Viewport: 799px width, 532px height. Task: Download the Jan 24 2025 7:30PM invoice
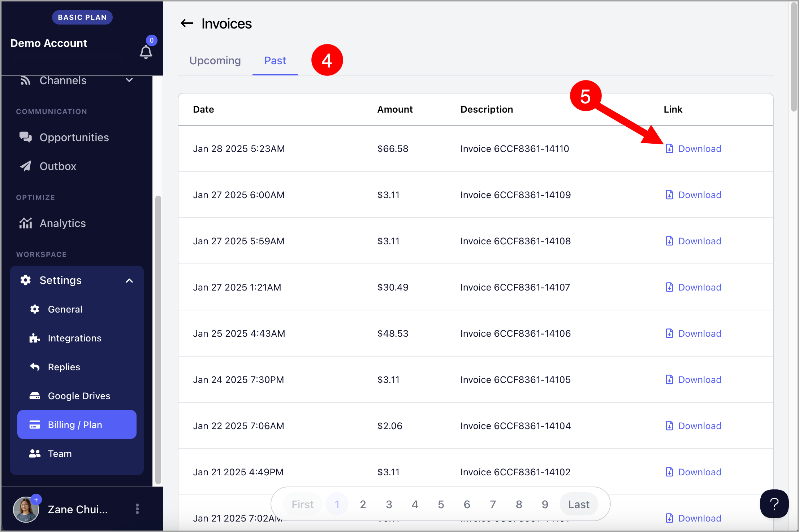coord(693,380)
